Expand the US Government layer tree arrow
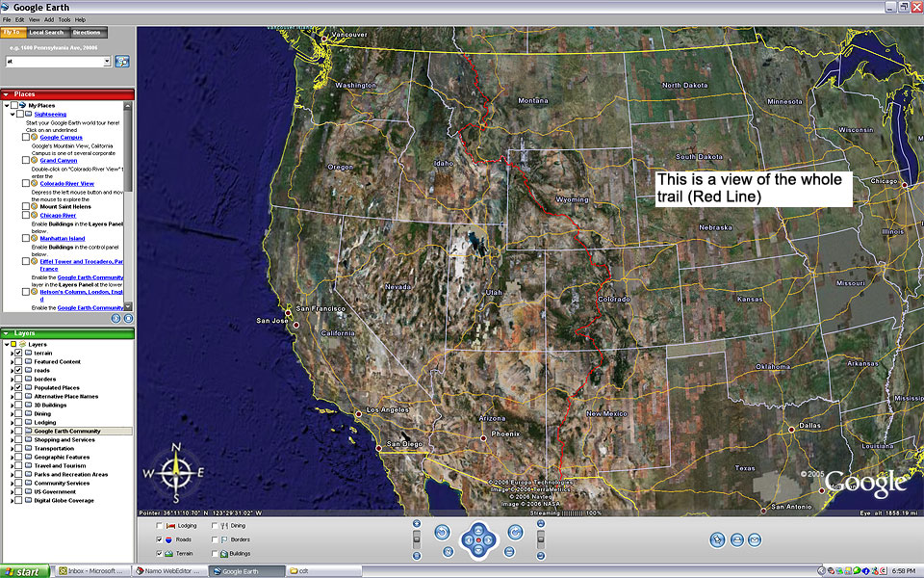This screenshot has width=924, height=578. pyautogui.click(x=13, y=491)
